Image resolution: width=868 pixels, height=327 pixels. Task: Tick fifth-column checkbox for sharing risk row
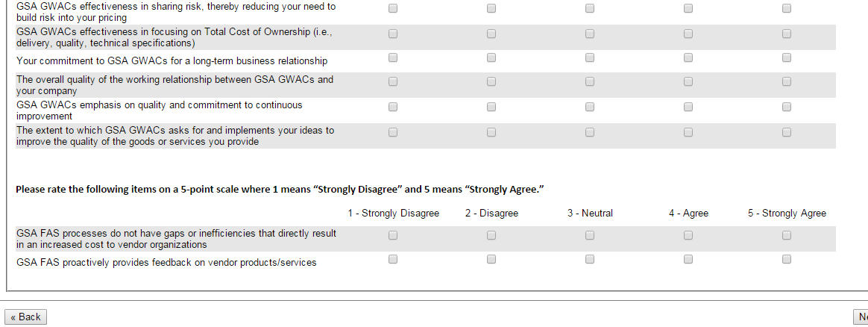pos(787,8)
